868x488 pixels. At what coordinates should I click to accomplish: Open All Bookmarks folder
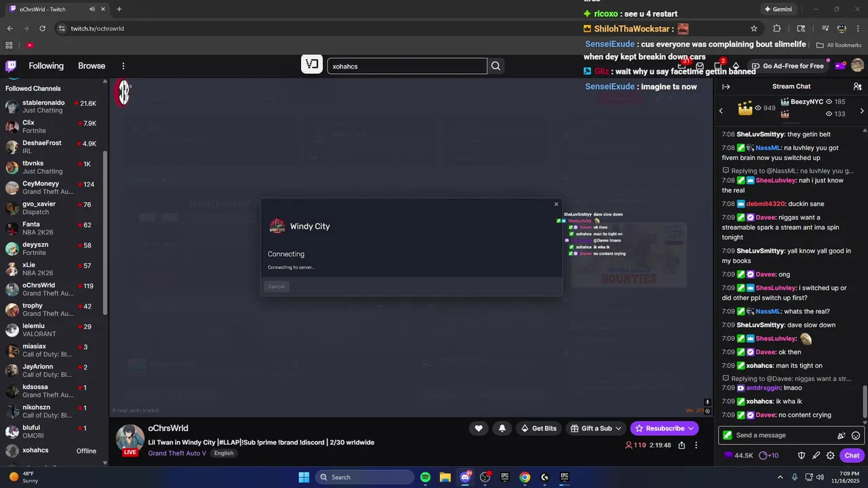click(x=839, y=45)
